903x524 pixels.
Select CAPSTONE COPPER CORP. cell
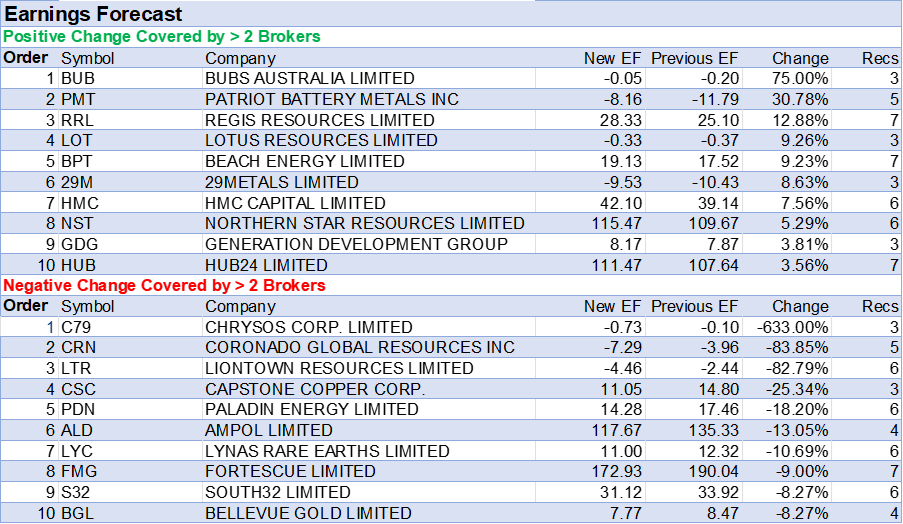(x=315, y=389)
